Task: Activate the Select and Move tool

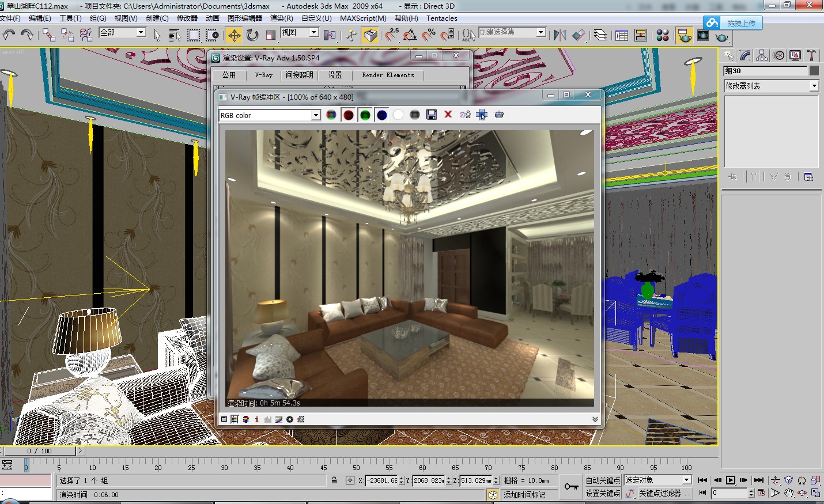Action: point(234,35)
